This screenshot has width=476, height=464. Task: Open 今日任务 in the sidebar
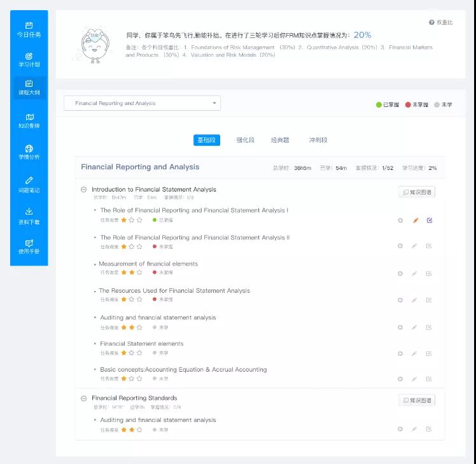click(29, 30)
